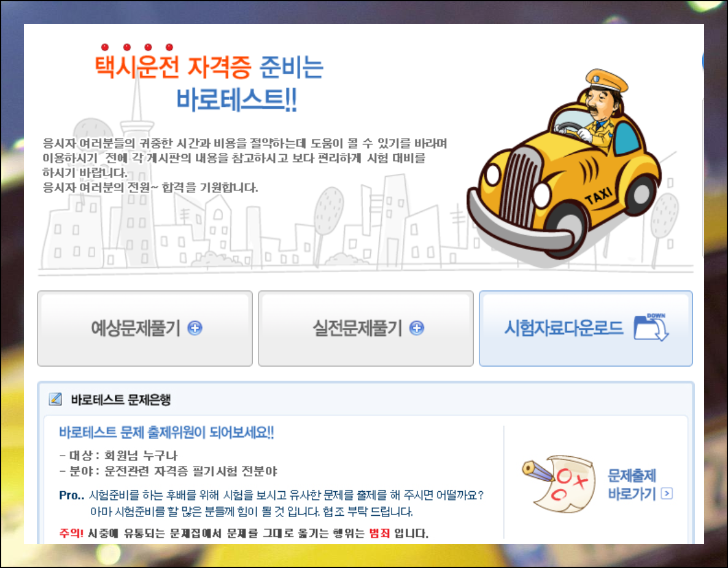This screenshot has height=568, width=728.
Task: Click the notepad icon beside 바로테스트 문제은행
Action: [x=55, y=399]
